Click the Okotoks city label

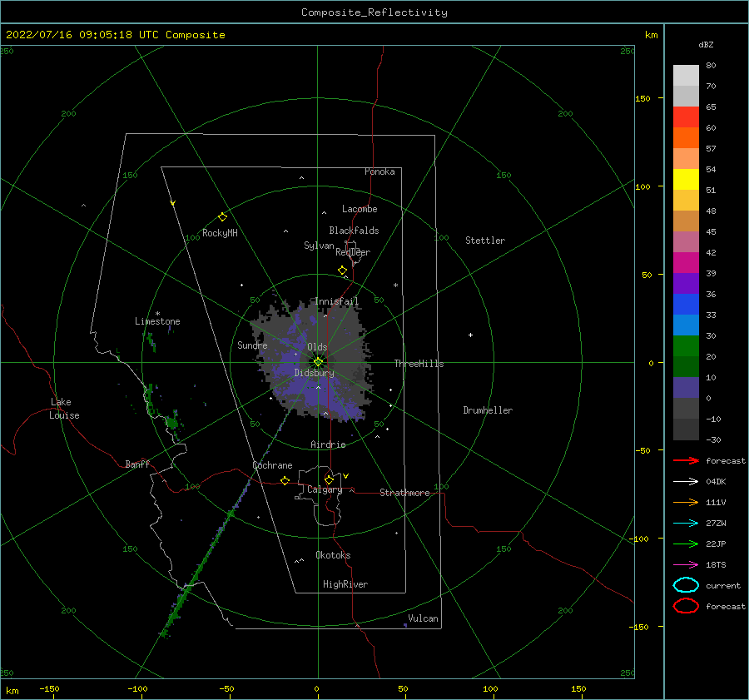pos(333,556)
